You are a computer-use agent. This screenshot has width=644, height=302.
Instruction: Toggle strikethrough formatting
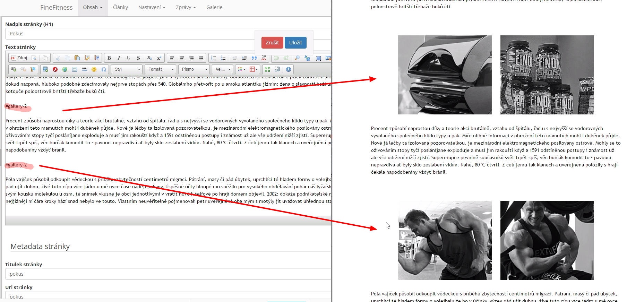pos(138,58)
